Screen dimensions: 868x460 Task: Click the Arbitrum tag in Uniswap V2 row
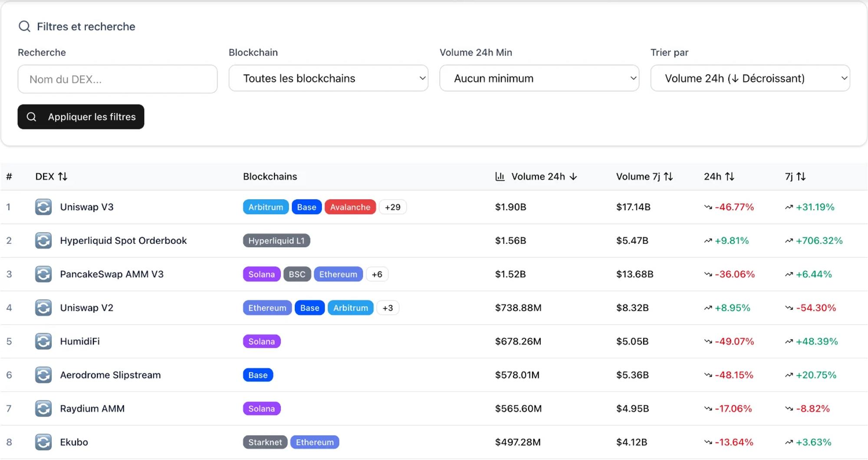tap(351, 308)
